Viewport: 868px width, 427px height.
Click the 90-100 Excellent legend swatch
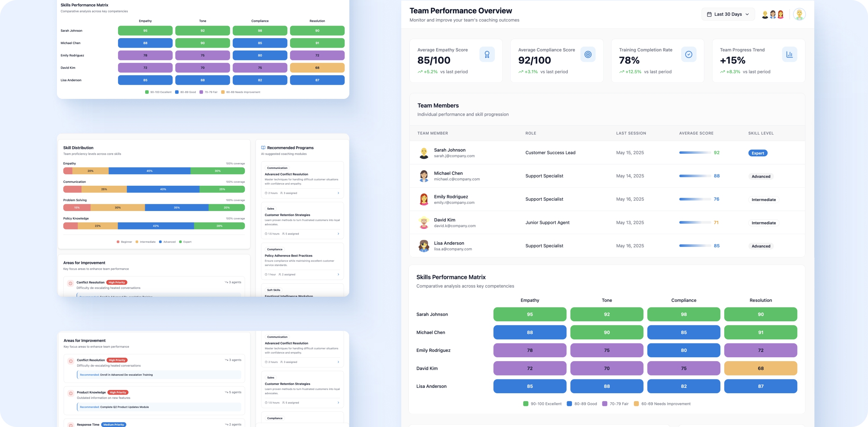click(526, 404)
